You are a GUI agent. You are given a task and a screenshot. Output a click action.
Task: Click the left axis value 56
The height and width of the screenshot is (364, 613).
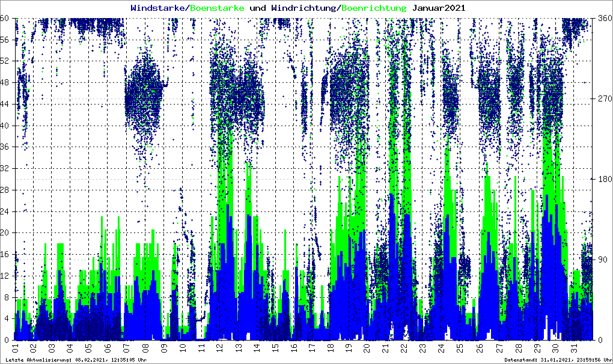(x=4, y=40)
